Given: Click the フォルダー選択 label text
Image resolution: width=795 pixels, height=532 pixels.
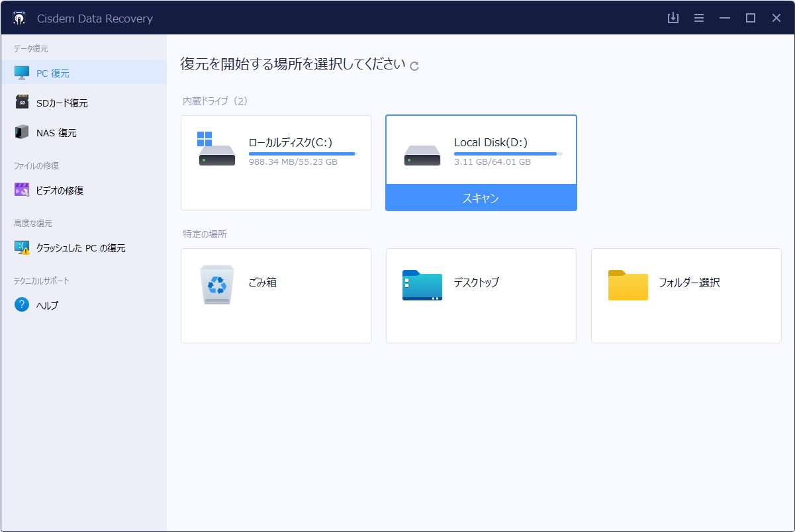Looking at the screenshot, I should [x=689, y=283].
